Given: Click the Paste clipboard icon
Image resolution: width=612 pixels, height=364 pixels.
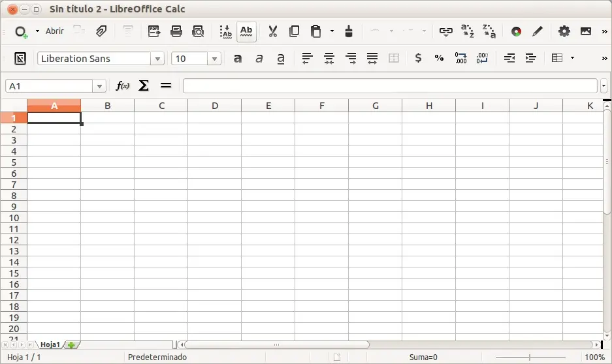Looking at the screenshot, I should click(x=315, y=31).
